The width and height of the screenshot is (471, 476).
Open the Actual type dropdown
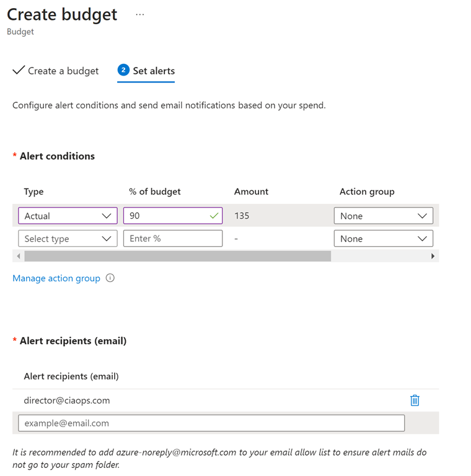[68, 216]
